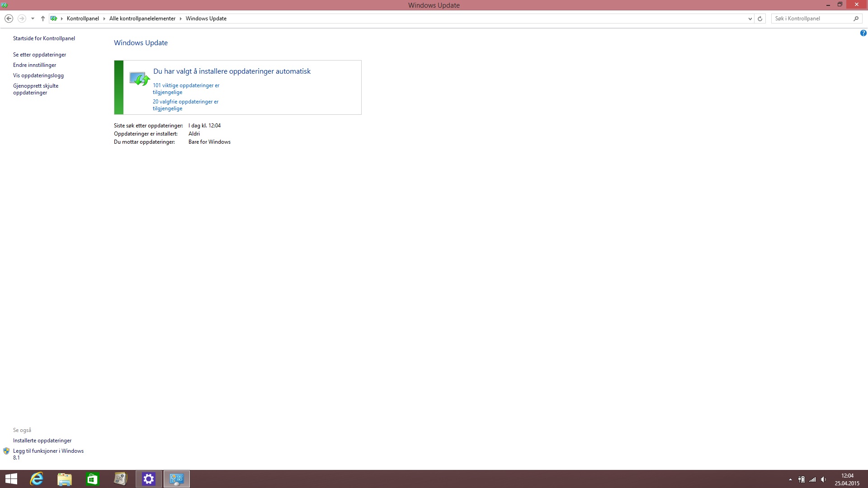Open 101 viktige oppdateringer link
The width and height of the screenshot is (868, 488).
(x=186, y=89)
